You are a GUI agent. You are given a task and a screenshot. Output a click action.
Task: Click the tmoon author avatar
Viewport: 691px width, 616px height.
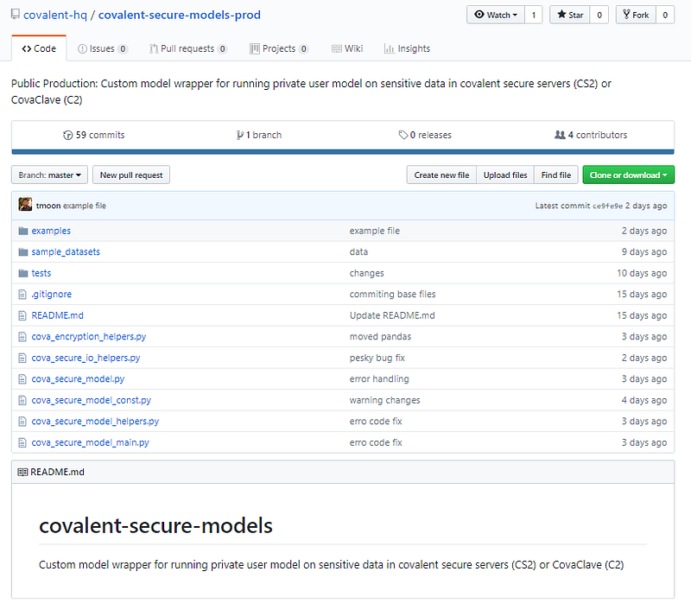25,206
